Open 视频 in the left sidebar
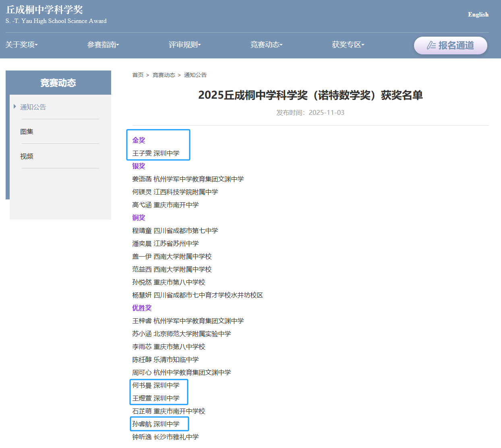The width and height of the screenshot is (501, 448). (27, 156)
